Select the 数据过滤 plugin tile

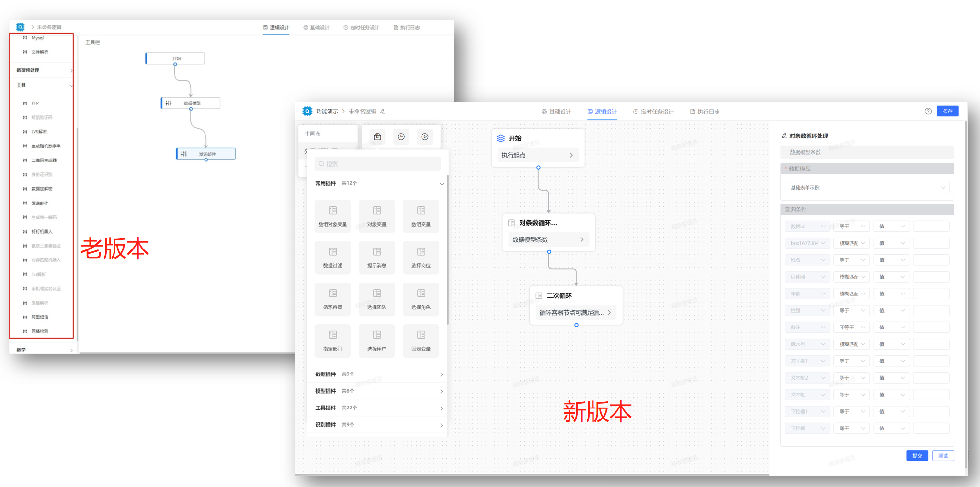[x=332, y=258]
